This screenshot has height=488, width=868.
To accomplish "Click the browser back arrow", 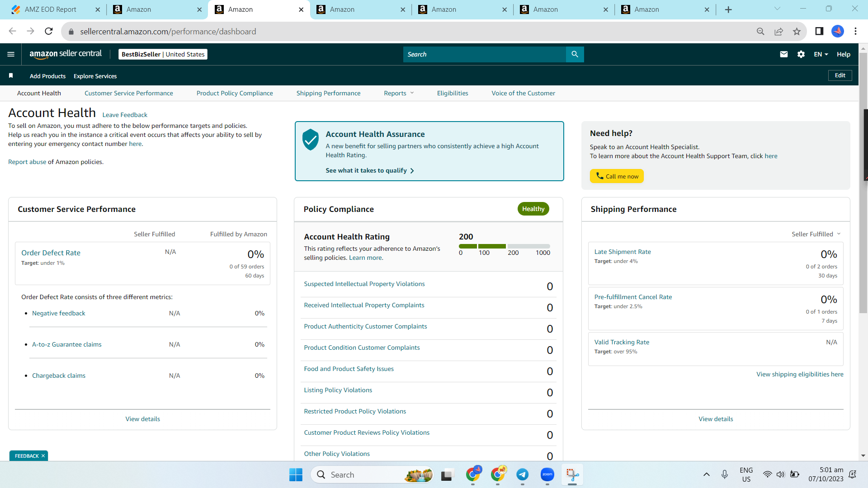I will point(12,31).
